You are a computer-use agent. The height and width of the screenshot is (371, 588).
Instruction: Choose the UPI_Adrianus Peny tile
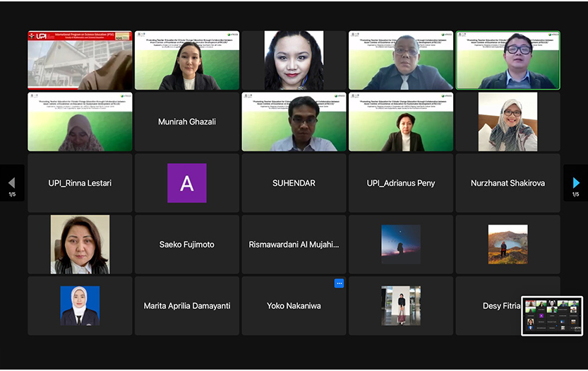pyautogui.click(x=401, y=183)
